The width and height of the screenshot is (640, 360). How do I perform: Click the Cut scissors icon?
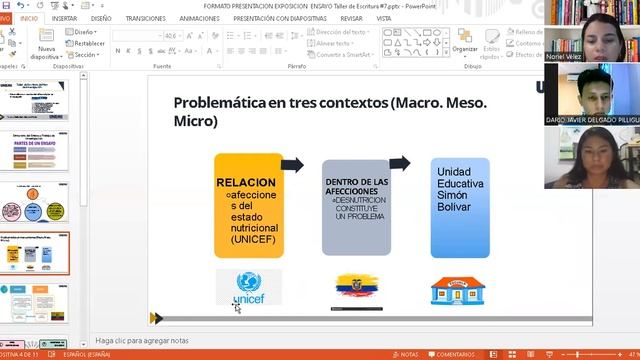coord(12,31)
